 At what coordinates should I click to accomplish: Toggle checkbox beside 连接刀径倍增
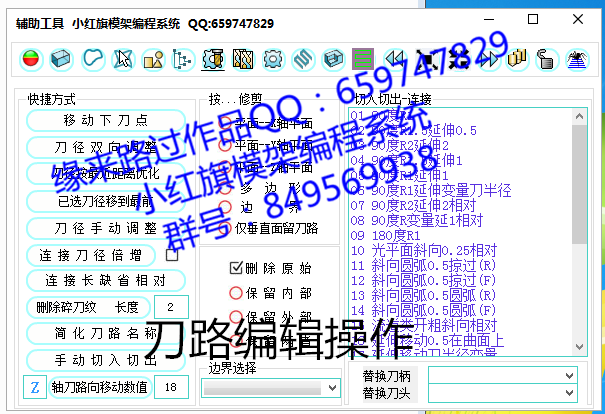(172, 255)
